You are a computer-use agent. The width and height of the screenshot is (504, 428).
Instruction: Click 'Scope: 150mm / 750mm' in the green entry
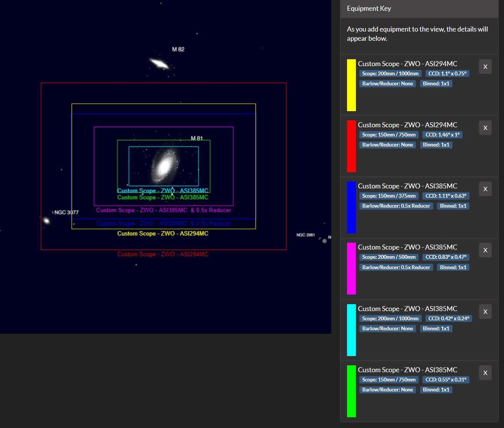(389, 380)
